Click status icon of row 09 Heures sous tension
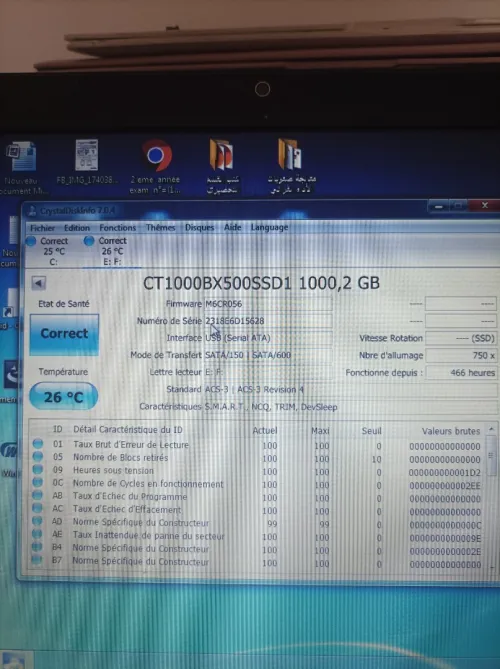 coord(38,469)
